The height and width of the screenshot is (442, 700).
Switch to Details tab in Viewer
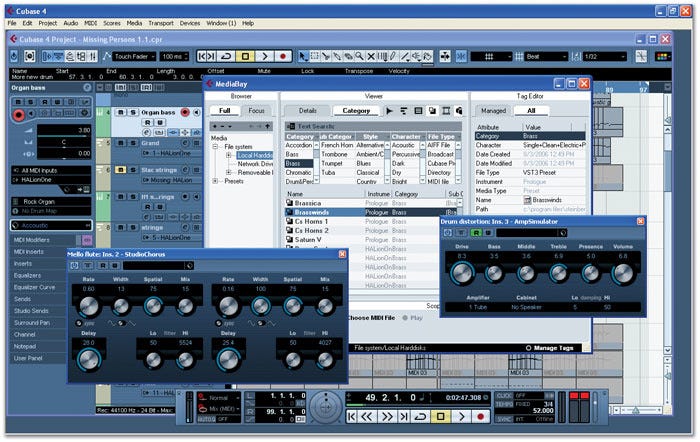pos(308,111)
